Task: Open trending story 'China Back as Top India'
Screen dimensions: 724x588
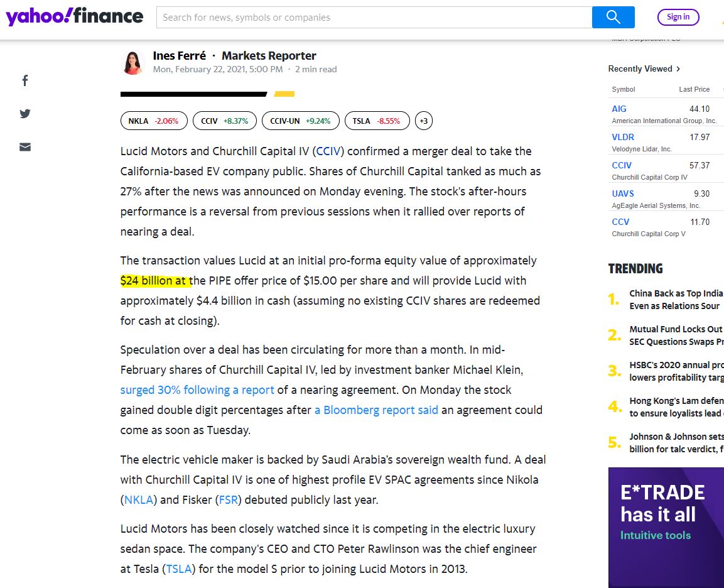Action: point(676,299)
